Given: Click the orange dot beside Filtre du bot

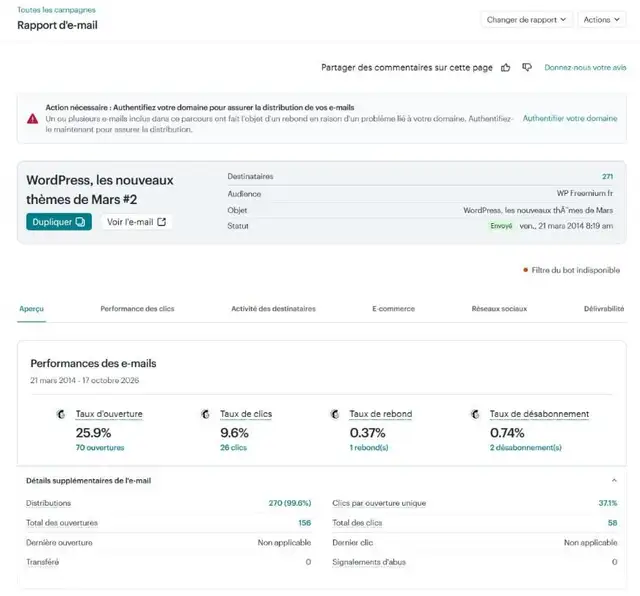Looking at the screenshot, I should tap(525, 270).
